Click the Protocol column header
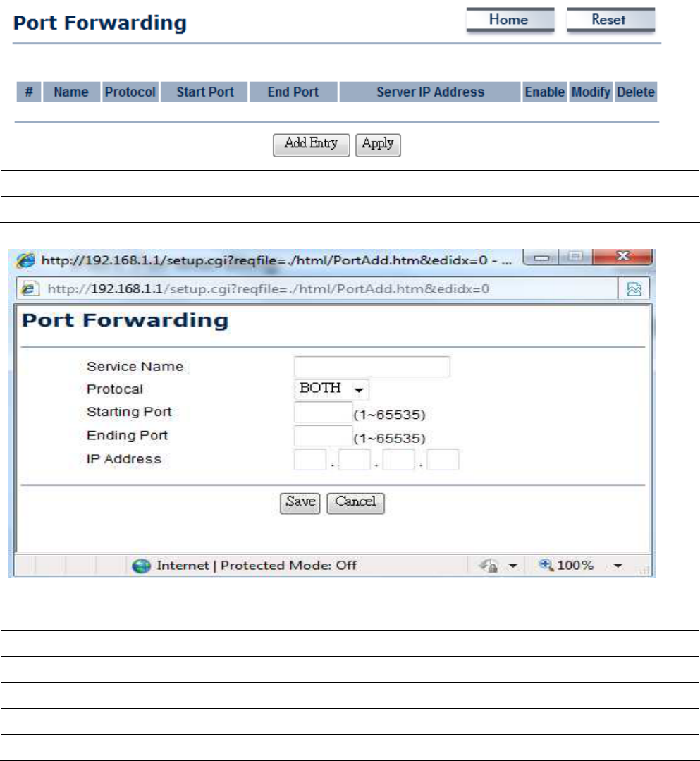This screenshot has height=761, width=700. click(x=130, y=92)
